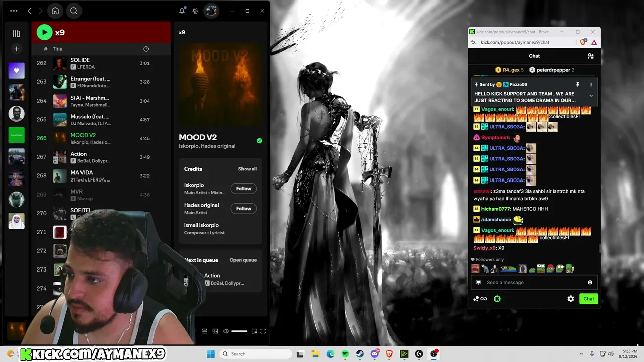Unpin the pinned message with pin icon
This screenshot has width=644, height=362.
(578, 85)
